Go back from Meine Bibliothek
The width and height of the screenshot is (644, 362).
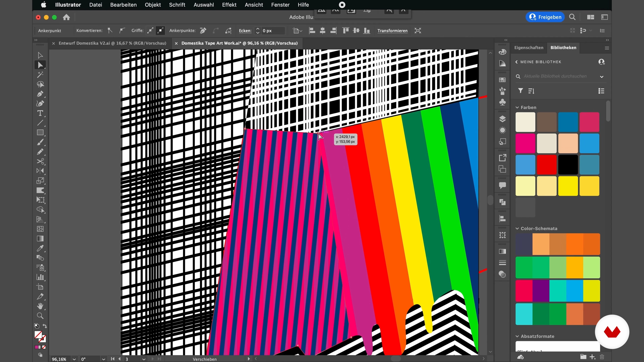(517, 62)
